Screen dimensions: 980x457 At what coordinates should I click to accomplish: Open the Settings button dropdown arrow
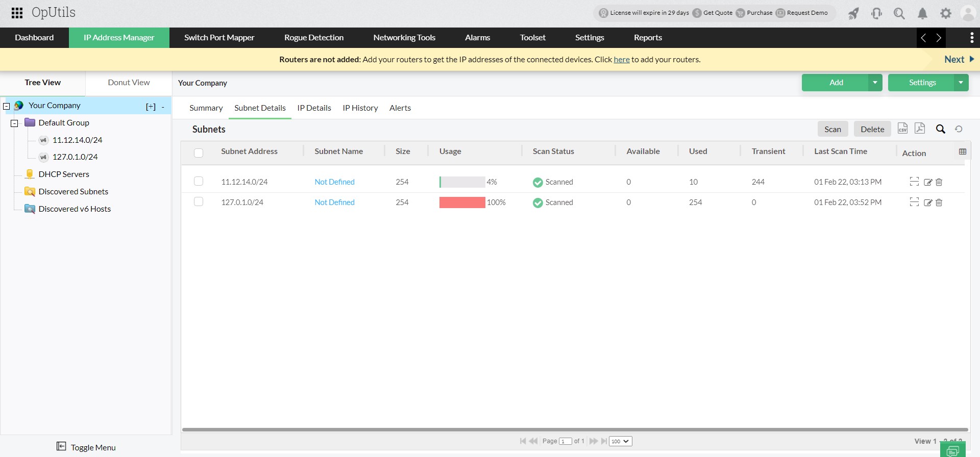[961, 83]
